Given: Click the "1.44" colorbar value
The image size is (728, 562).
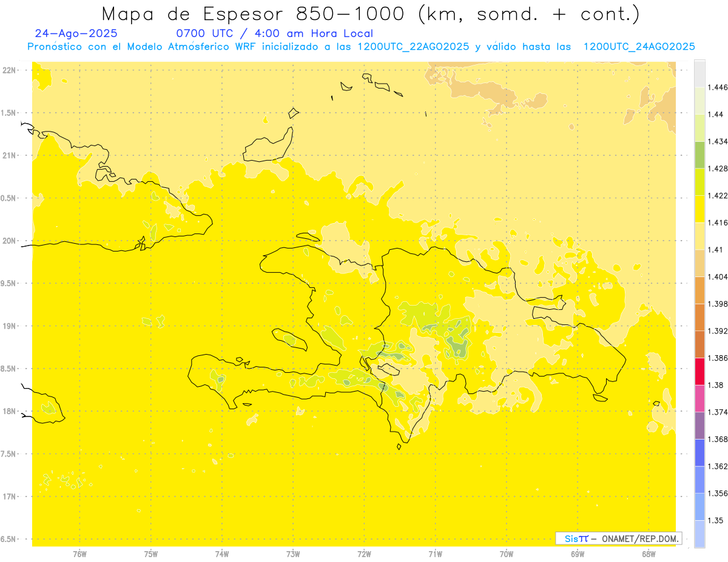Looking at the screenshot, I should 716,114.
